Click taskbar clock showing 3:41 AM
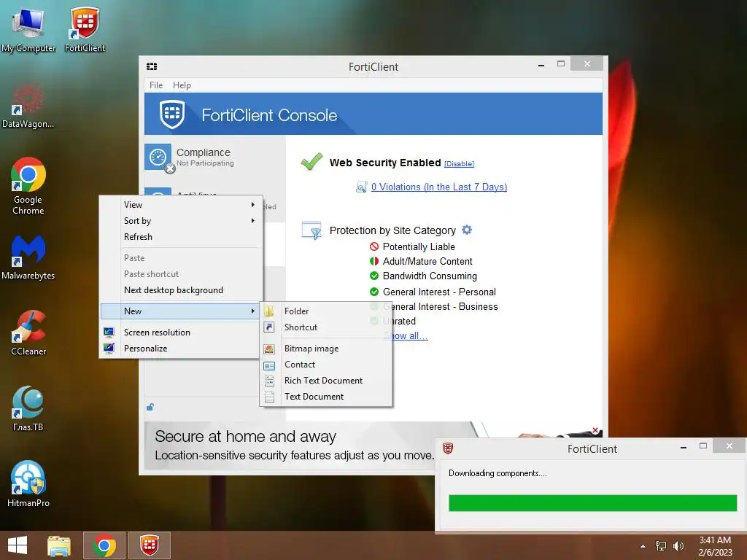The width and height of the screenshot is (747, 560). pyautogui.click(x=715, y=546)
